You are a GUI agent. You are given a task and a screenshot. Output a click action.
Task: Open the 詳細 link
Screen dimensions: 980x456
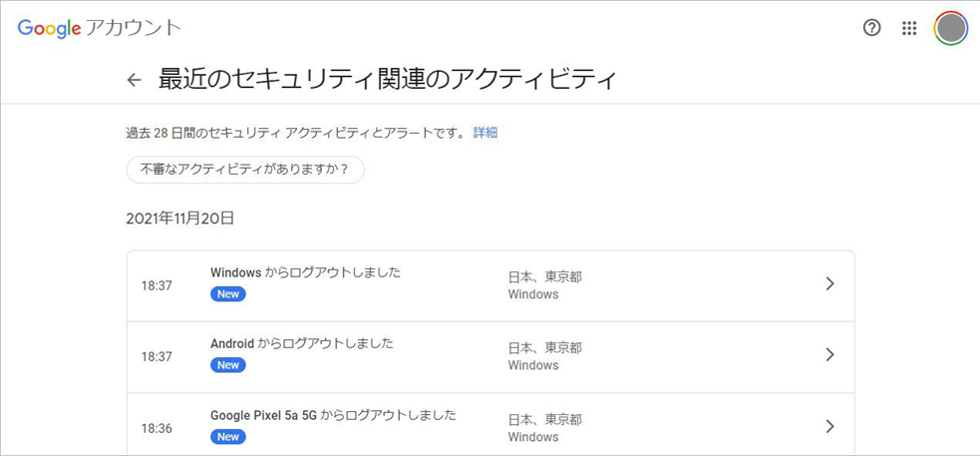(486, 133)
